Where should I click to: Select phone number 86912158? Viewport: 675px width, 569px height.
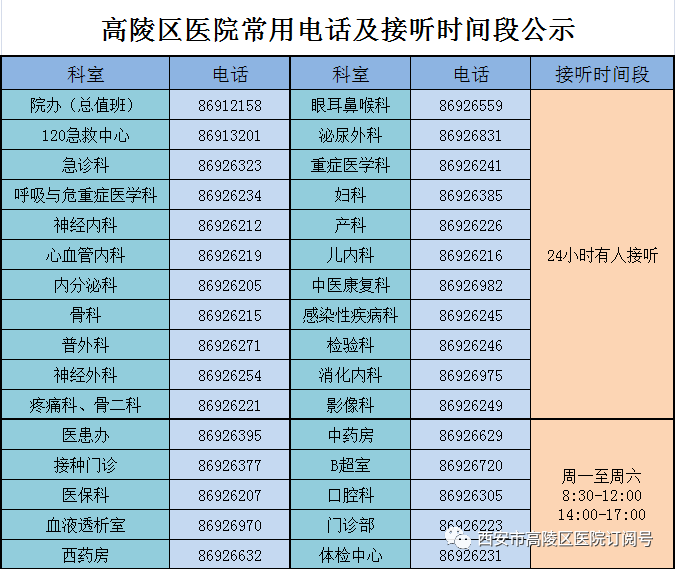(x=230, y=105)
